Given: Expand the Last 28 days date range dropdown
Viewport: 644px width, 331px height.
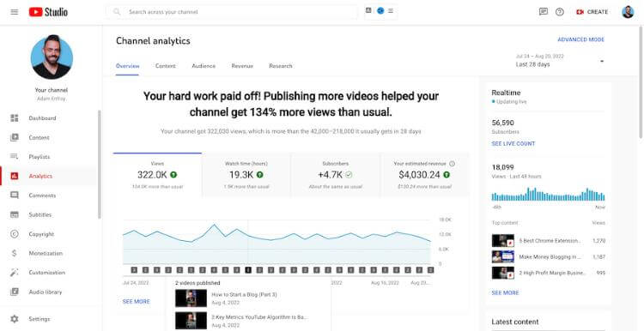Looking at the screenshot, I should click(560, 61).
